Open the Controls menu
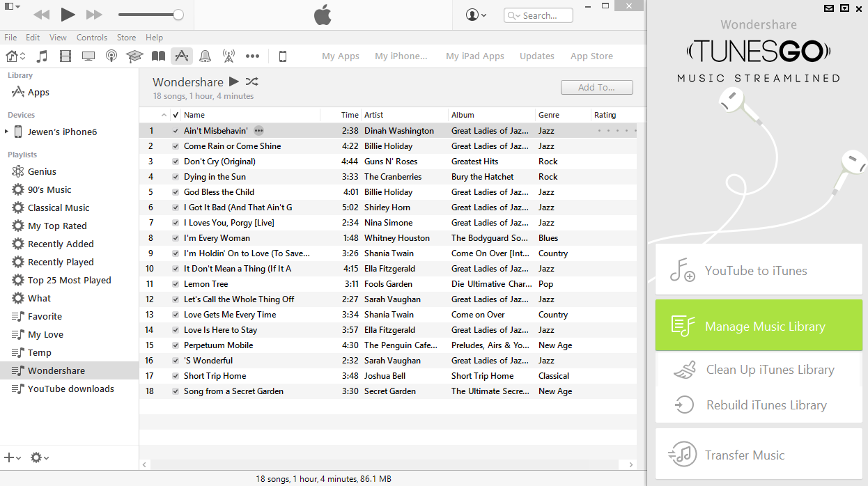 point(92,38)
